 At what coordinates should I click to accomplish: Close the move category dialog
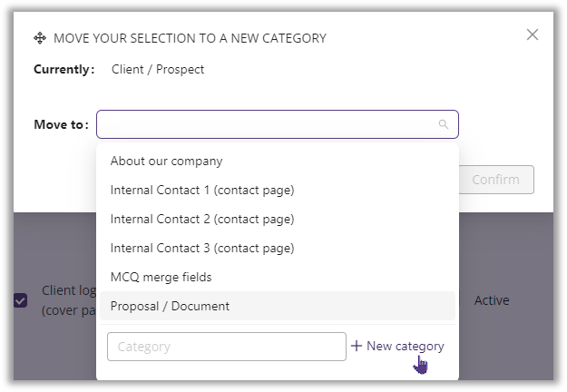pyautogui.click(x=533, y=35)
